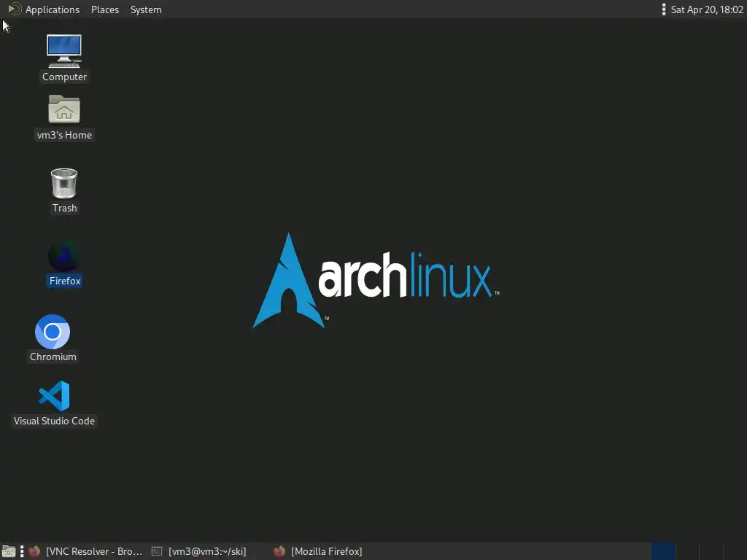Click the highlighted blue workspace in switcher
The width and height of the screenshot is (747, 560).
(x=662, y=551)
